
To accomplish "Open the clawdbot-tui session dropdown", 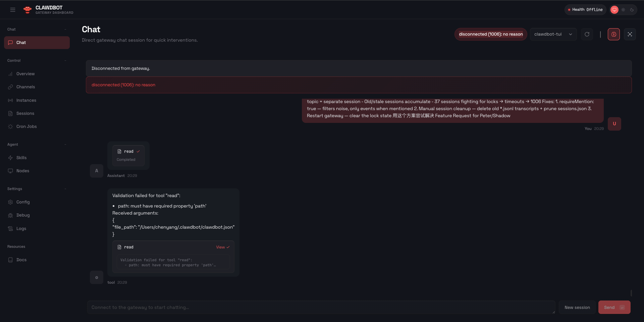I will pyautogui.click(x=553, y=34).
